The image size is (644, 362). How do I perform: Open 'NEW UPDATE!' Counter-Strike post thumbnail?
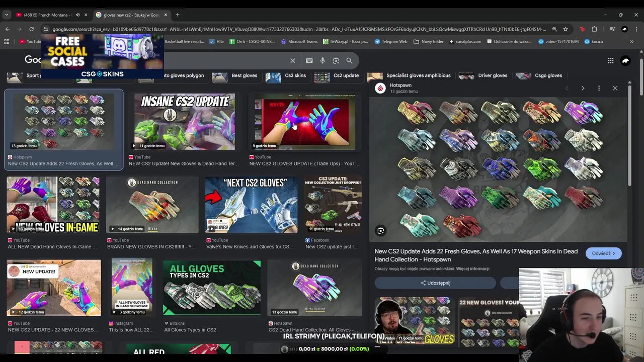coord(54,288)
